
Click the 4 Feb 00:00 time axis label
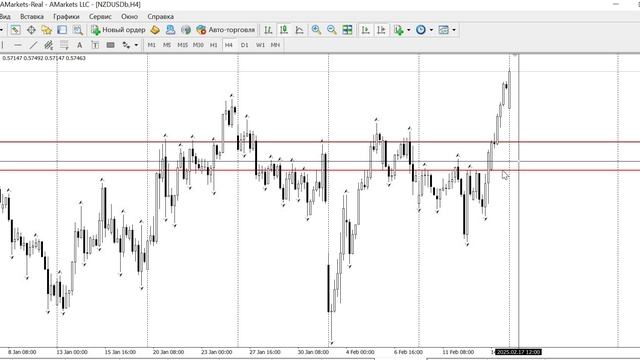click(360, 352)
